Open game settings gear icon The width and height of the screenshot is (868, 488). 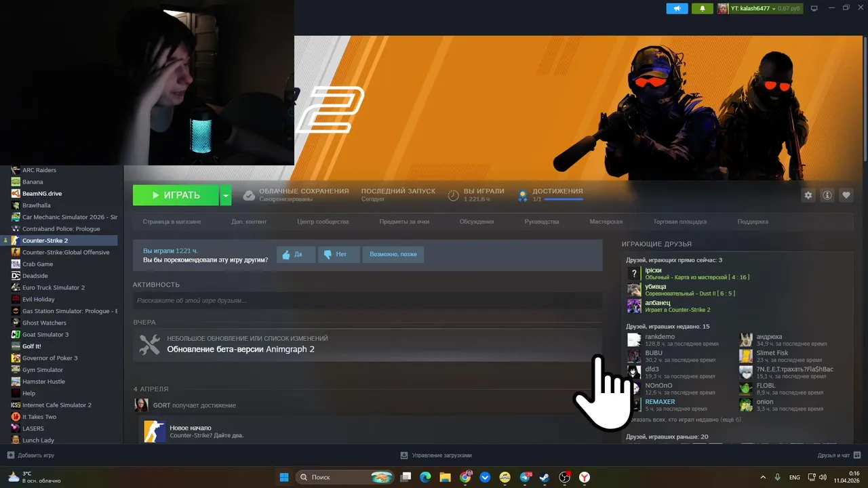[808, 195]
